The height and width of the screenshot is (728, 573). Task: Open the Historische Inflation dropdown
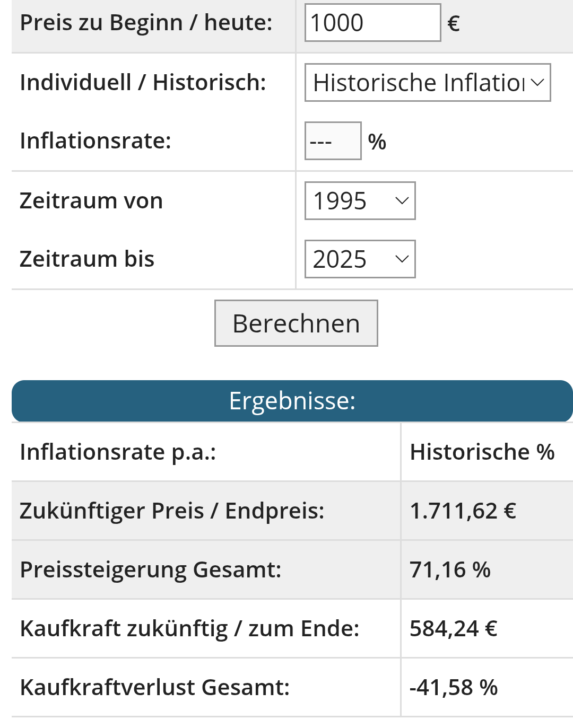click(427, 83)
